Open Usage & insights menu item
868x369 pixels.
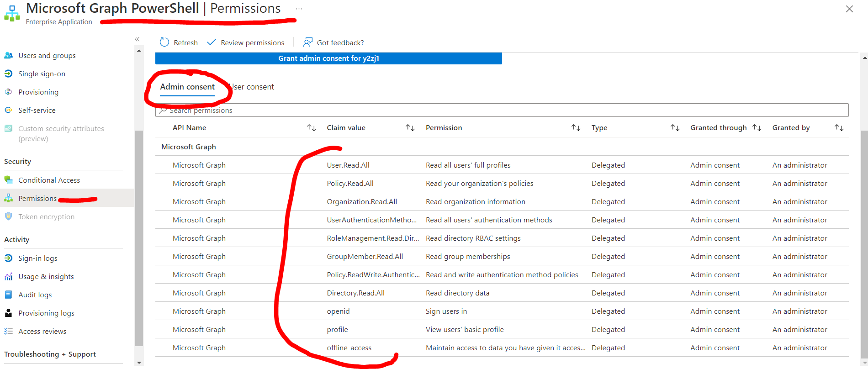coord(46,276)
